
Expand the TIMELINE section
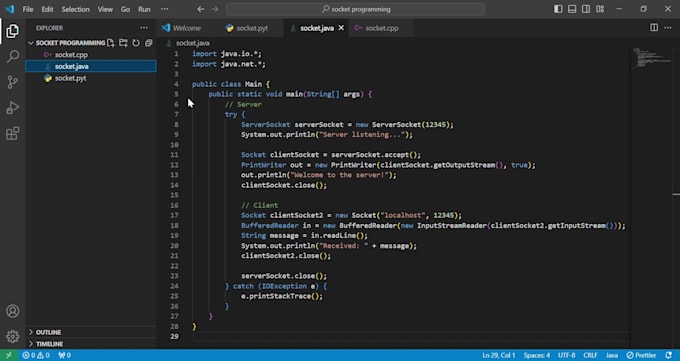91,344
